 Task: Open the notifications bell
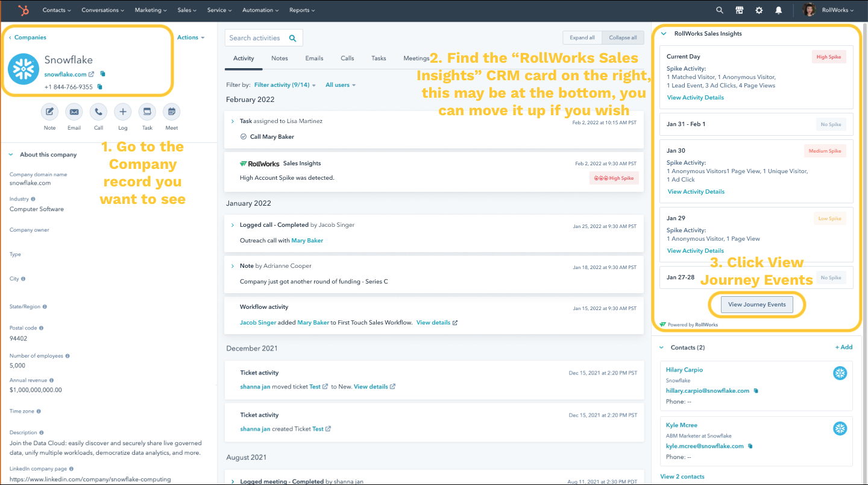coord(779,10)
